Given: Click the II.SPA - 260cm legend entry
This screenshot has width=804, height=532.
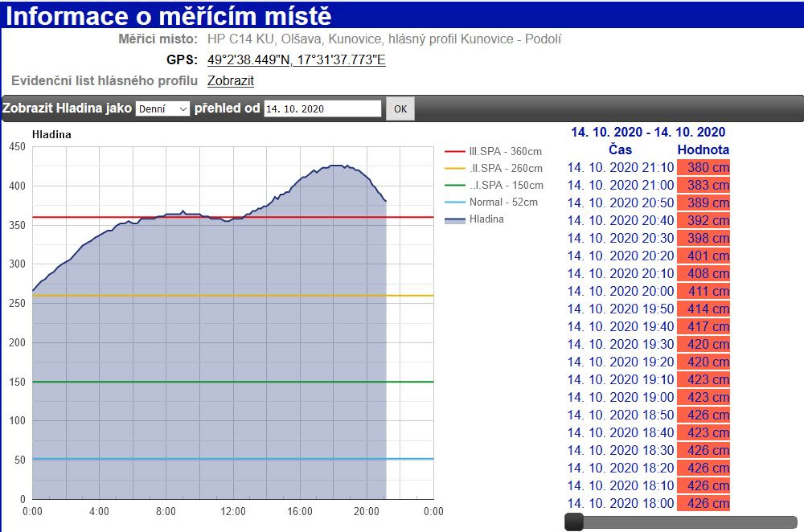Looking at the screenshot, I should click(506, 168).
